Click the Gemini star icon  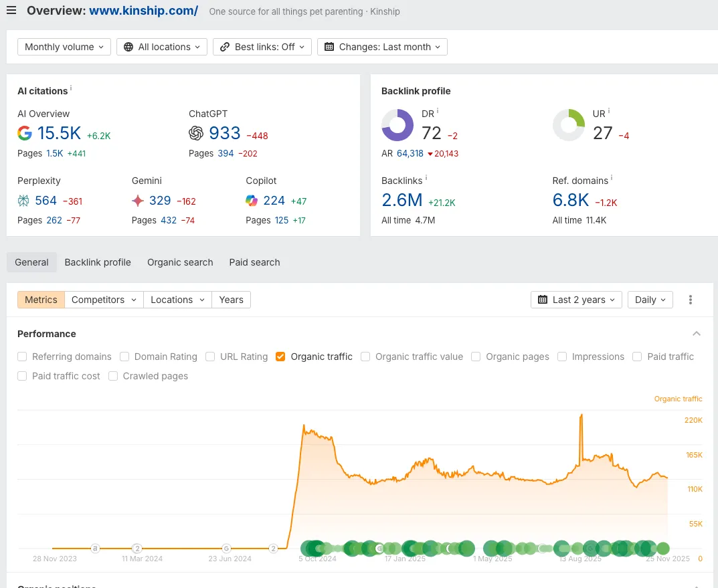click(137, 201)
